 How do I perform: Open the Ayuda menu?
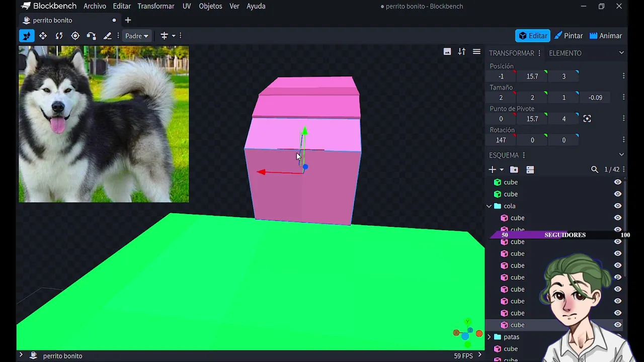click(x=256, y=6)
